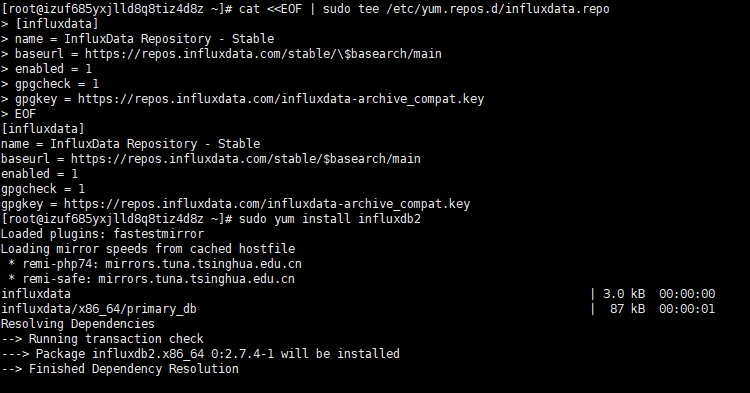The width and height of the screenshot is (750, 393).
Task: Click the '87 kB' primary_db download size
Action: (x=628, y=309)
